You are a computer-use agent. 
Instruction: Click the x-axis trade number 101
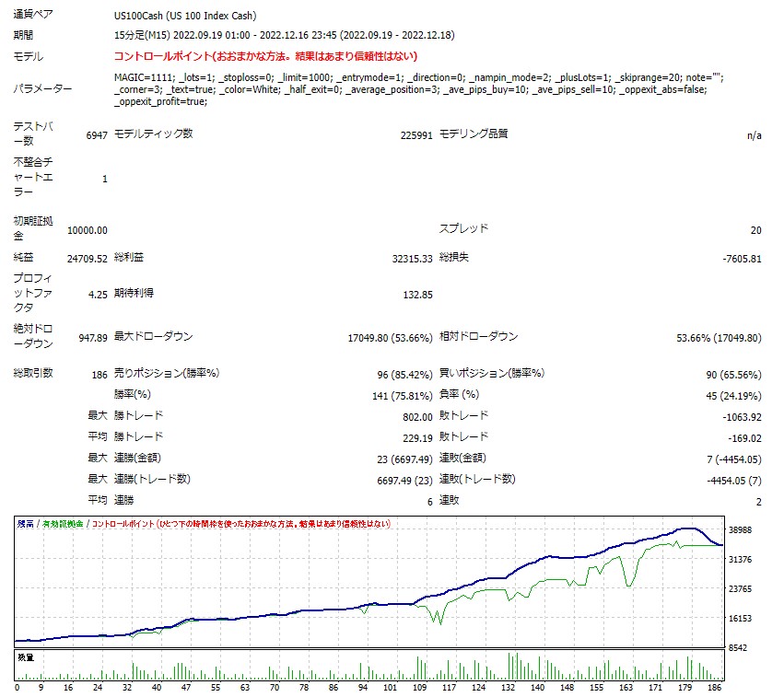[x=390, y=688]
